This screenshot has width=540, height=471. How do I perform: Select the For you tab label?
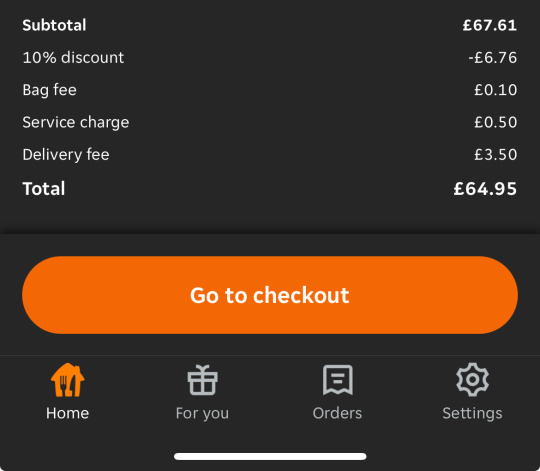coord(202,414)
